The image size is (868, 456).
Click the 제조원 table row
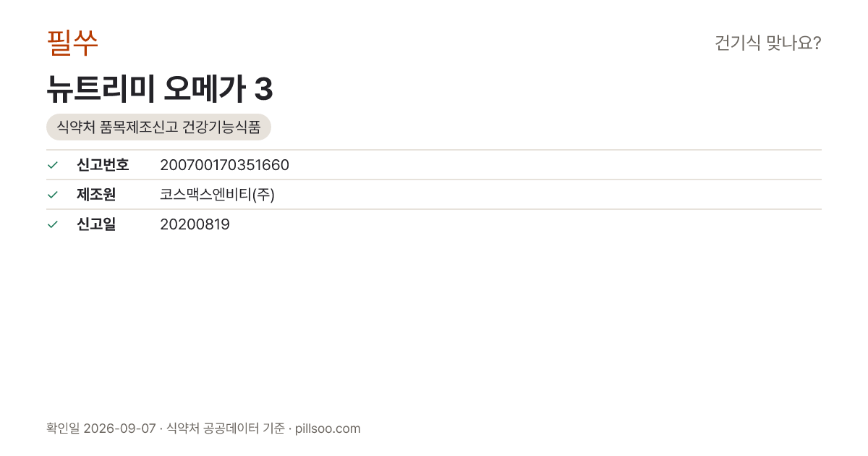(434, 195)
